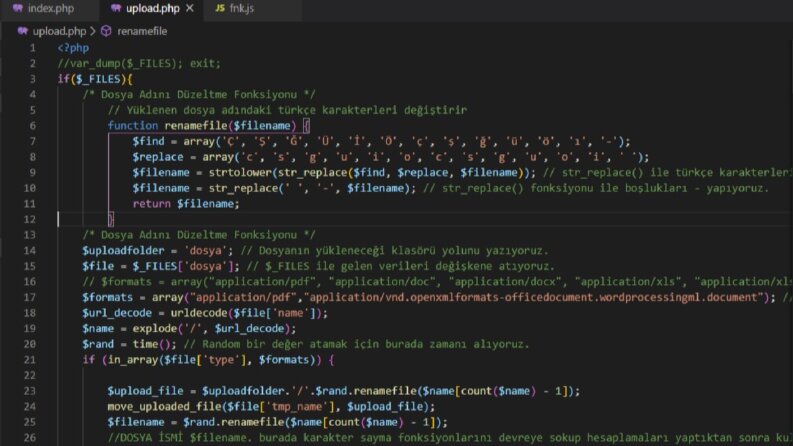Click line number 12 in the gutter
793x446 pixels.
tap(30, 219)
